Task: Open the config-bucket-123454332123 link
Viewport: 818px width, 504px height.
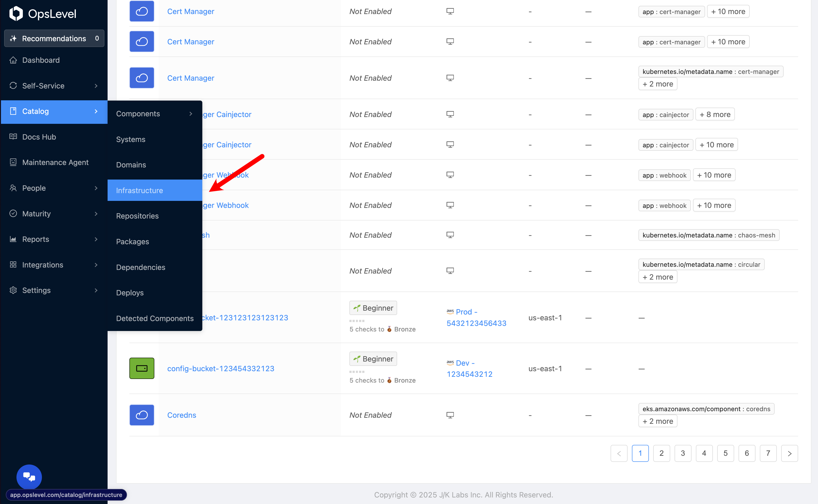Action: pyautogui.click(x=221, y=368)
